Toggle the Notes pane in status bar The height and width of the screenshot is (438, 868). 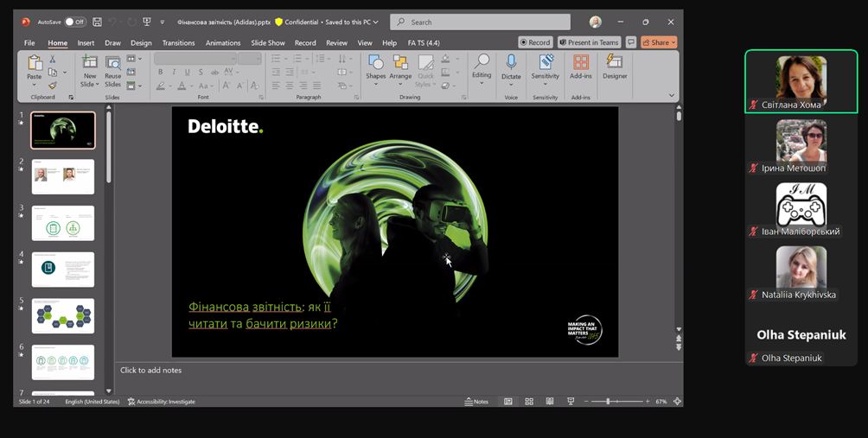click(476, 402)
